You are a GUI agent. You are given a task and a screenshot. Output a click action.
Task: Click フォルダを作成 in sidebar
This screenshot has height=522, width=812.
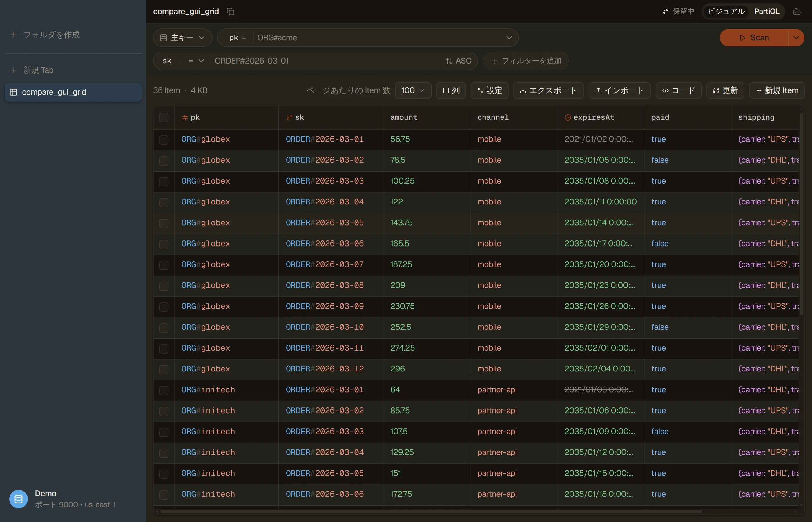point(52,35)
